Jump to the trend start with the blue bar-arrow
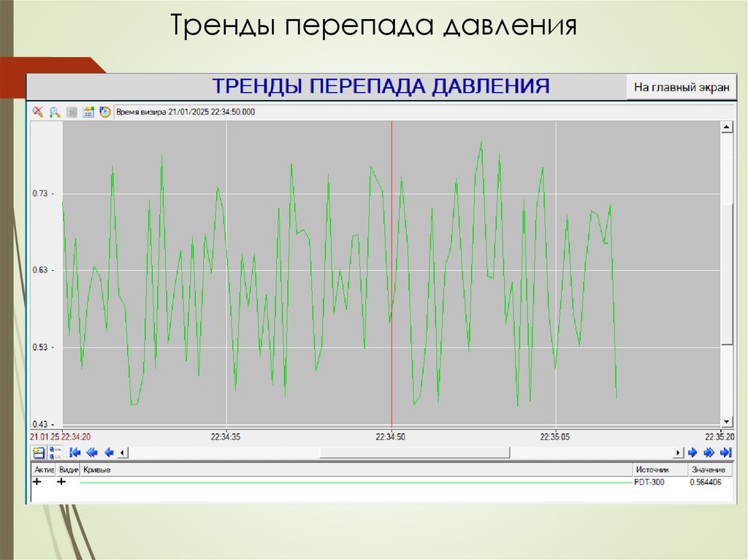The width and height of the screenshot is (748, 560). [x=75, y=452]
